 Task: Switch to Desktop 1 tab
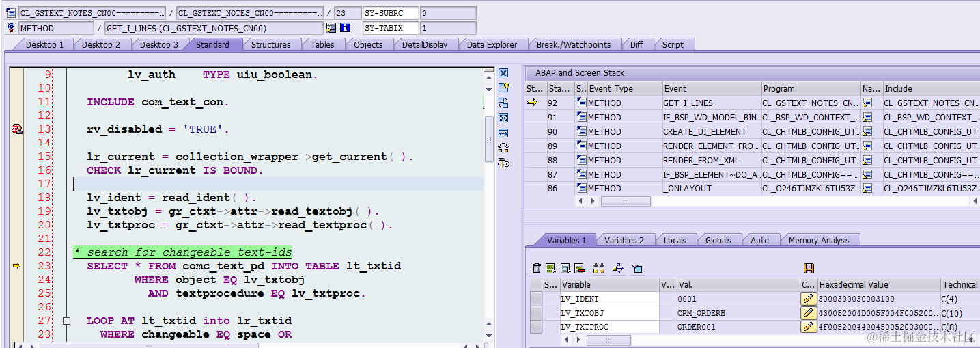point(44,45)
